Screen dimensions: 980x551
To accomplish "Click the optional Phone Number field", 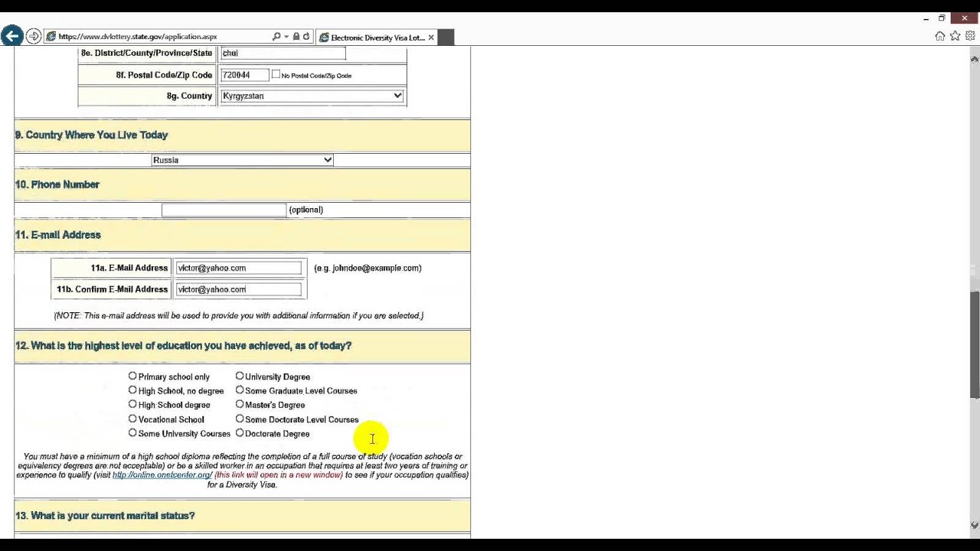I will (224, 210).
